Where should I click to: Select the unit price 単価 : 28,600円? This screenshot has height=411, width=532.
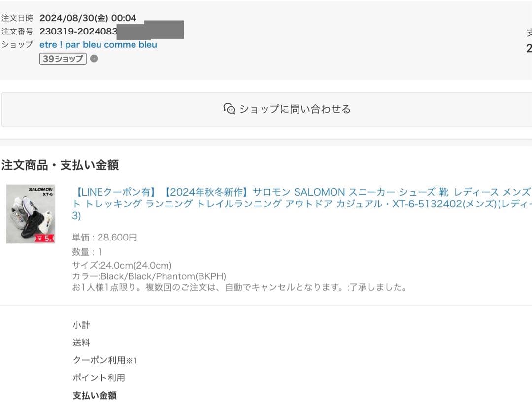[104, 237]
